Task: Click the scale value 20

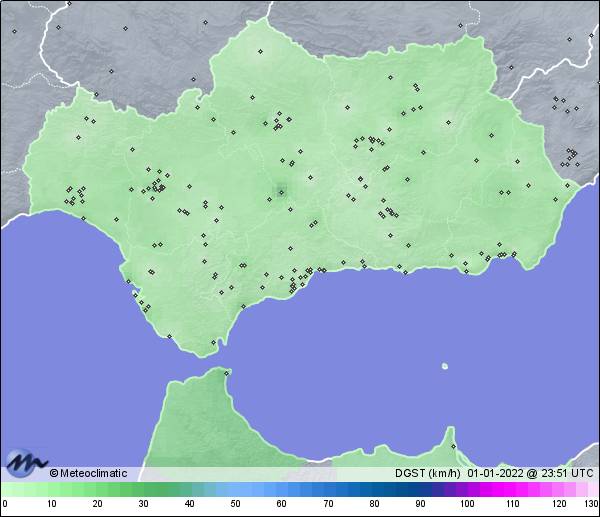Action: [x=98, y=504]
